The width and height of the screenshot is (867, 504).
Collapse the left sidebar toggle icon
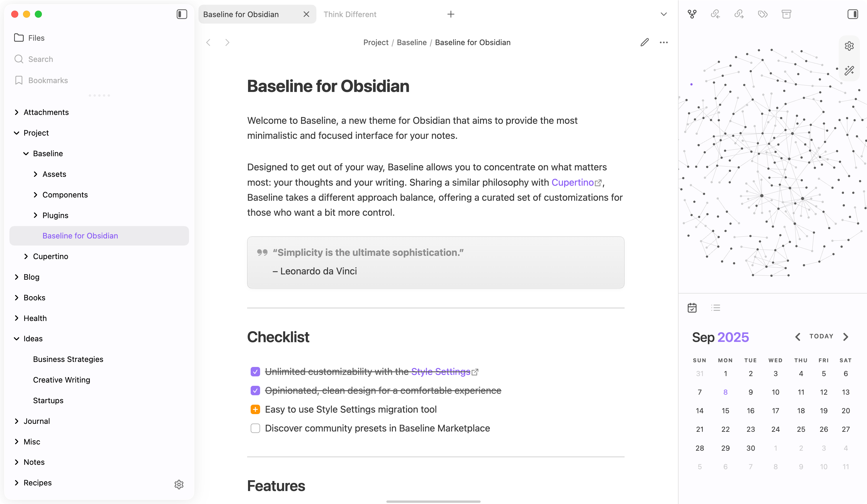tap(182, 14)
